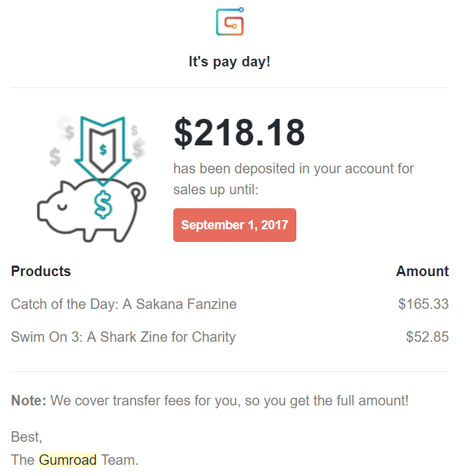Screen dimensions: 464x476
Task: Click the Amount column header
Action: click(422, 271)
